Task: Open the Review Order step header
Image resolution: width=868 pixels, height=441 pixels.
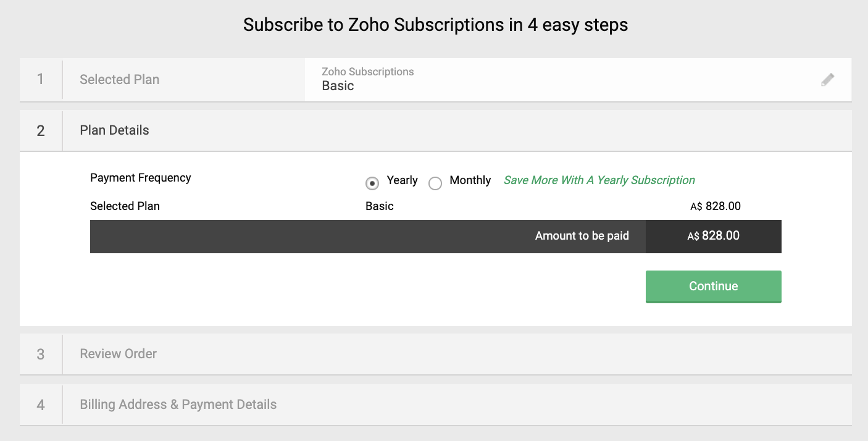Action: (x=118, y=354)
